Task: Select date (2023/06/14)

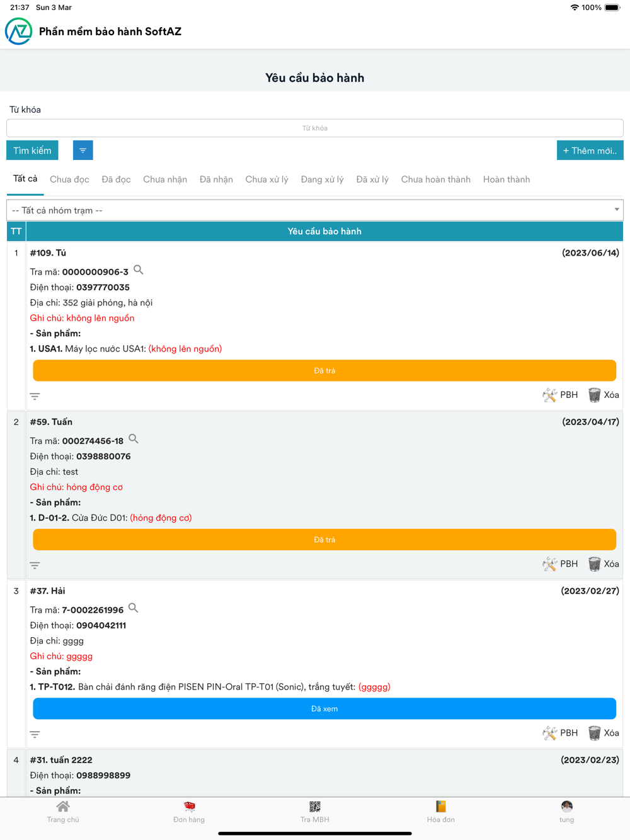Action: (x=590, y=253)
